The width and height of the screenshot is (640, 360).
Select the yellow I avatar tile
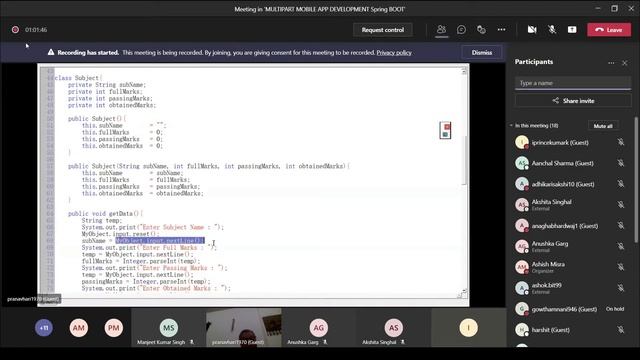(469, 328)
